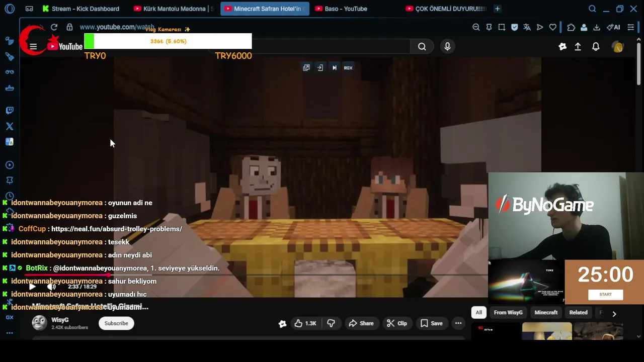The image size is (644, 362).
Task: Subscribe to WisyG channel
Action: pos(116,323)
